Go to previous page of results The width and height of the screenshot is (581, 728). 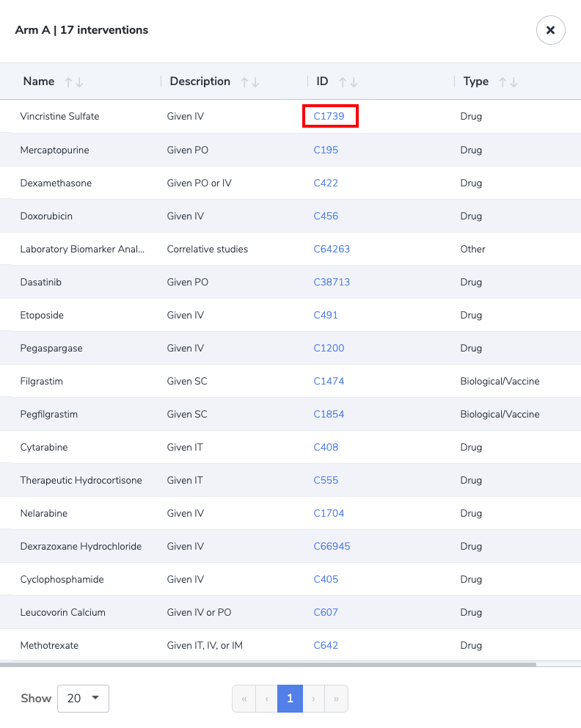pyautogui.click(x=266, y=699)
